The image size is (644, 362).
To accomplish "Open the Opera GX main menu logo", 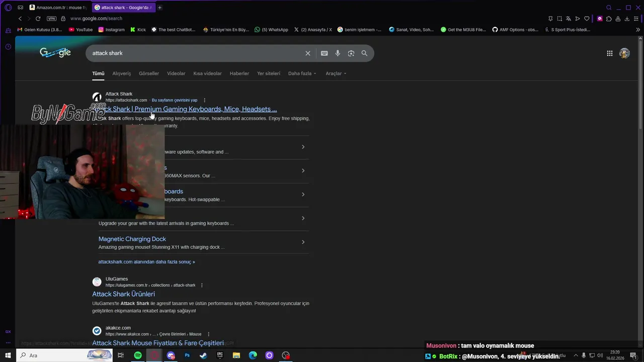I will click(x=8, y=8).
